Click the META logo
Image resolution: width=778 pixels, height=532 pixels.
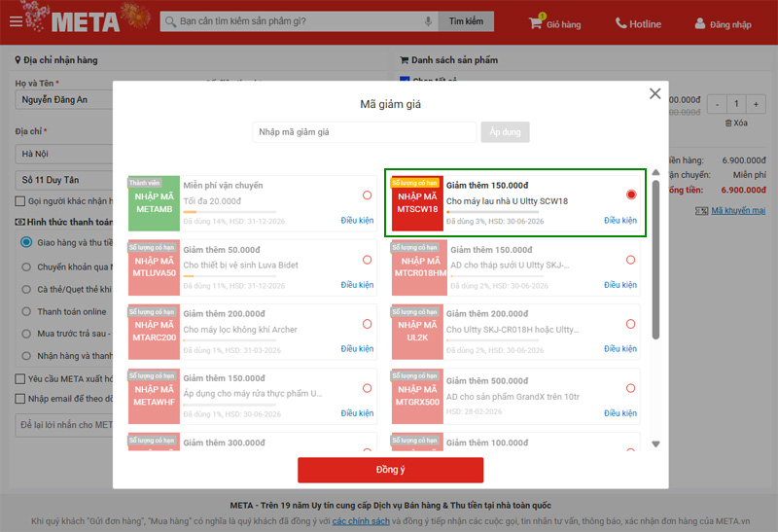click(86, 21)
